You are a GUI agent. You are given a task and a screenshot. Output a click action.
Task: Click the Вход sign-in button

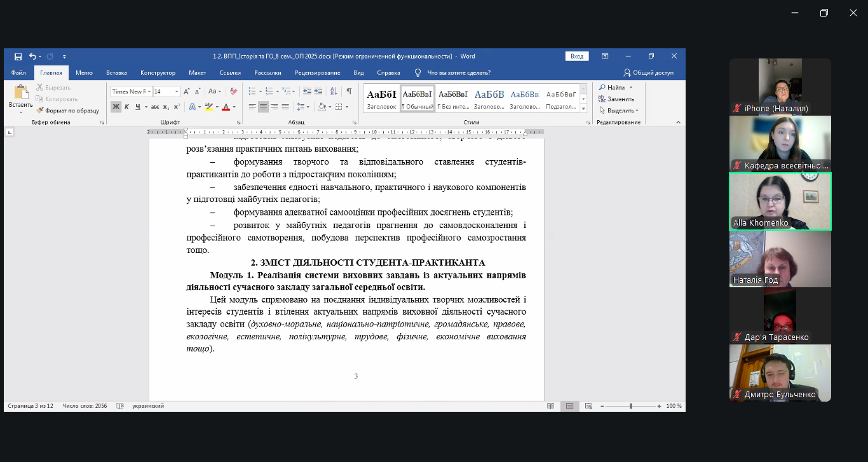576,57
